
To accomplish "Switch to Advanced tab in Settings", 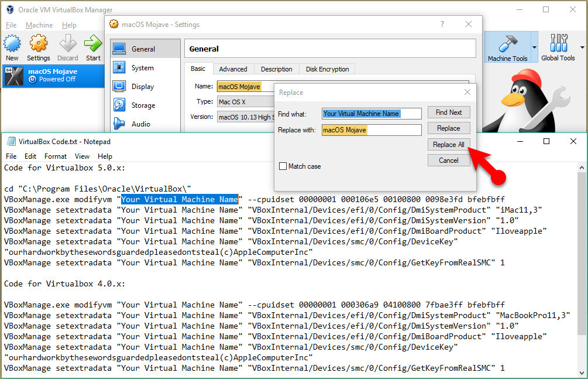I will [233, 69].
